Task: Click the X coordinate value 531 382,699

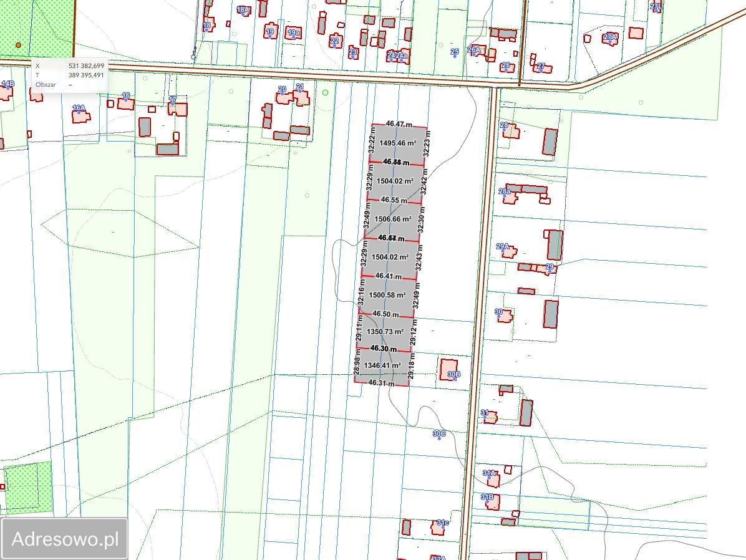Action: tap(86, 65)
